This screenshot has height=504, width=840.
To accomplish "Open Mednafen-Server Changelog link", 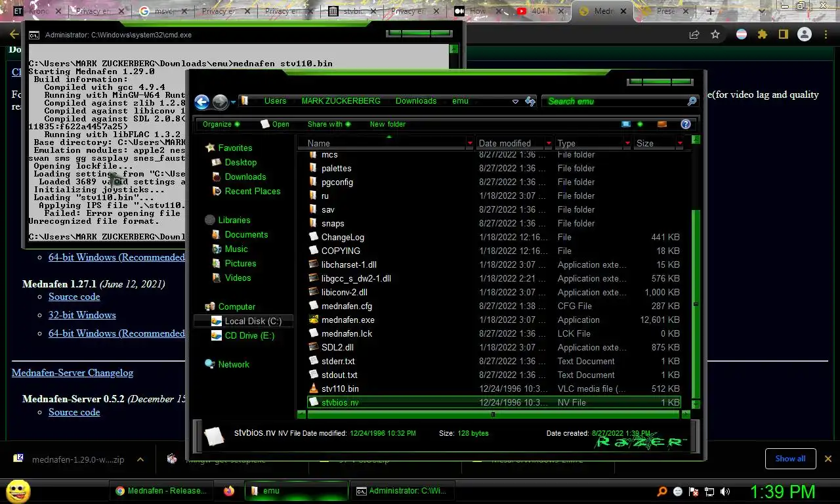I will (72, 373).
